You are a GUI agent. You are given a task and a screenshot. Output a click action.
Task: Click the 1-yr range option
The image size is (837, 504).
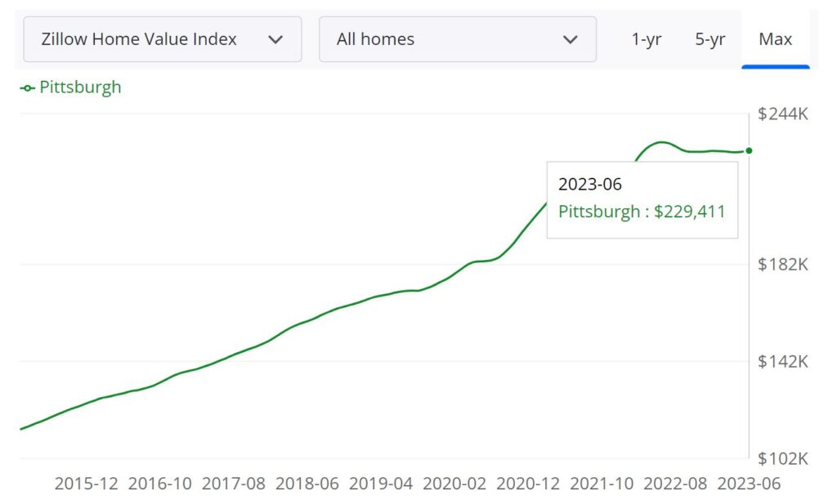(646, 38)
